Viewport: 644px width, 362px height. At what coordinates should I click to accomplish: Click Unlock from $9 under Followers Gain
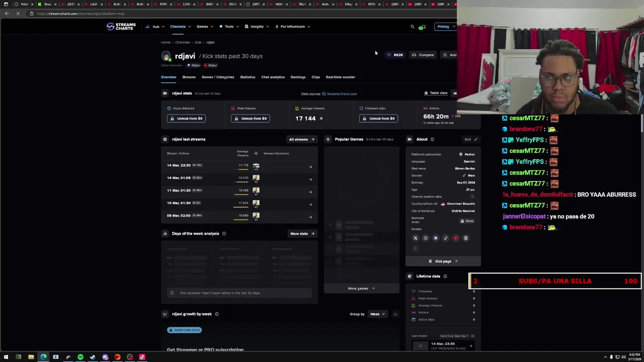coord(379,119)
